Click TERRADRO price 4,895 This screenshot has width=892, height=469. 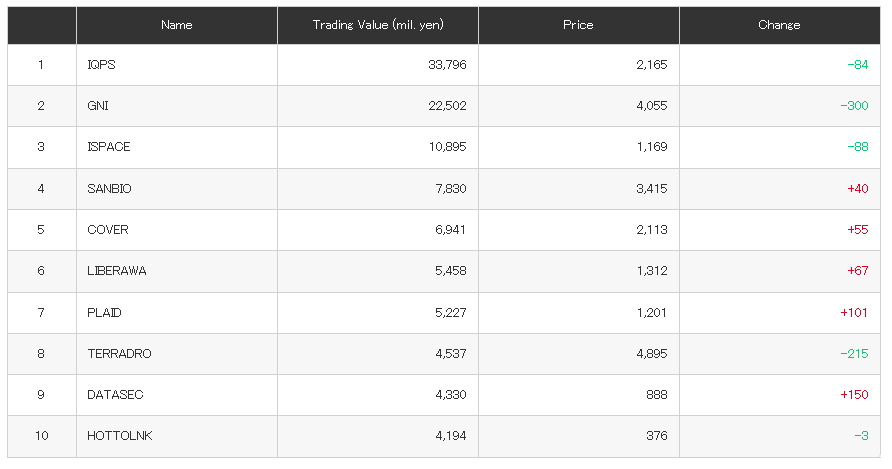coord(652,354)
